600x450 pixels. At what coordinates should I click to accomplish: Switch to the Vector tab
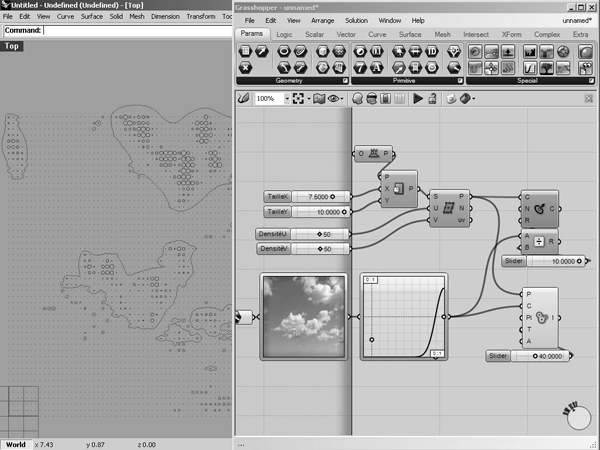tap(346, 34)
